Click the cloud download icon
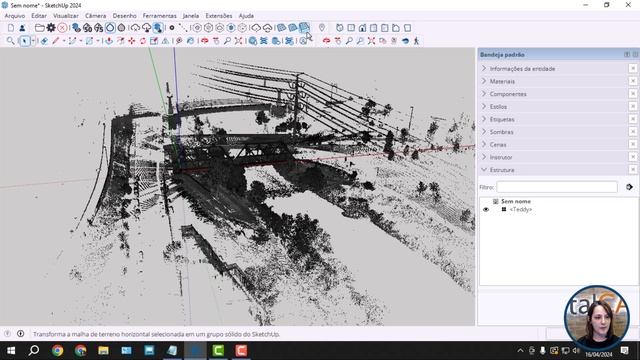The width and height of the screenshot is (640, 360). pos(147,28)
